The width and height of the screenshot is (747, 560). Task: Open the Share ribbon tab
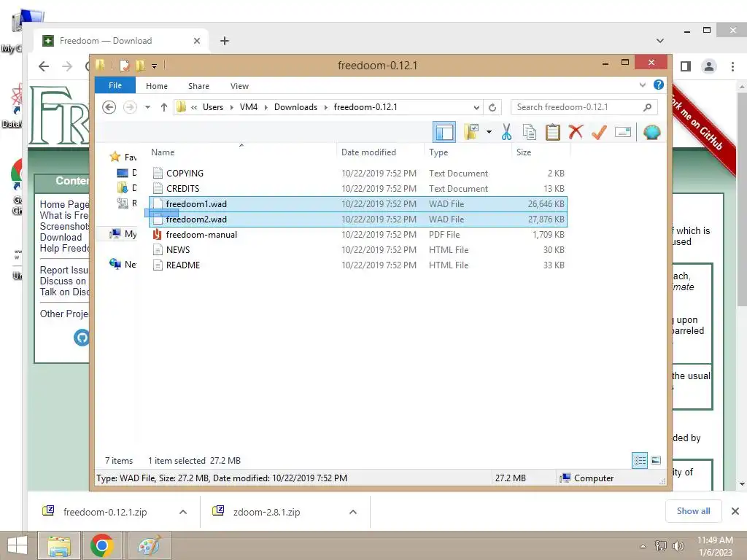(198, 86)
